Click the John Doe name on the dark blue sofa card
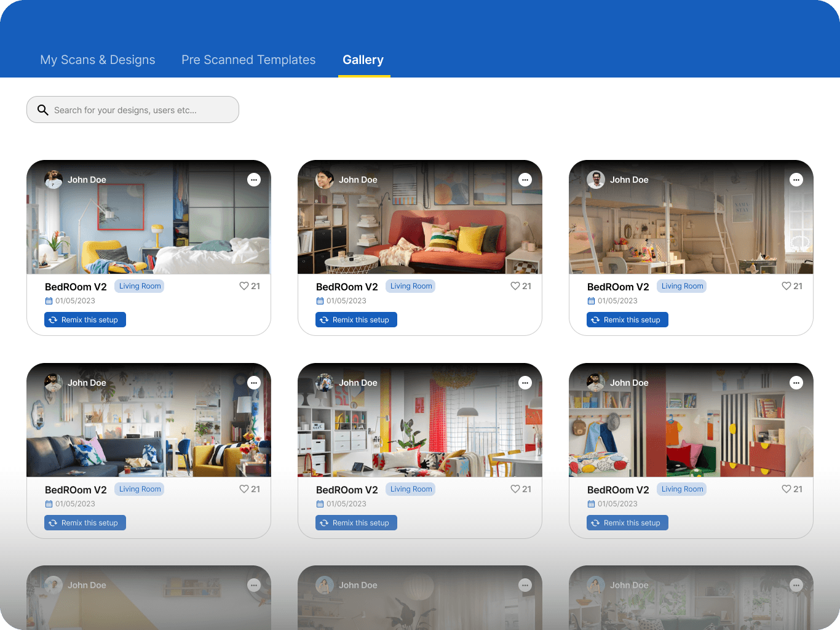 (87, 383)
